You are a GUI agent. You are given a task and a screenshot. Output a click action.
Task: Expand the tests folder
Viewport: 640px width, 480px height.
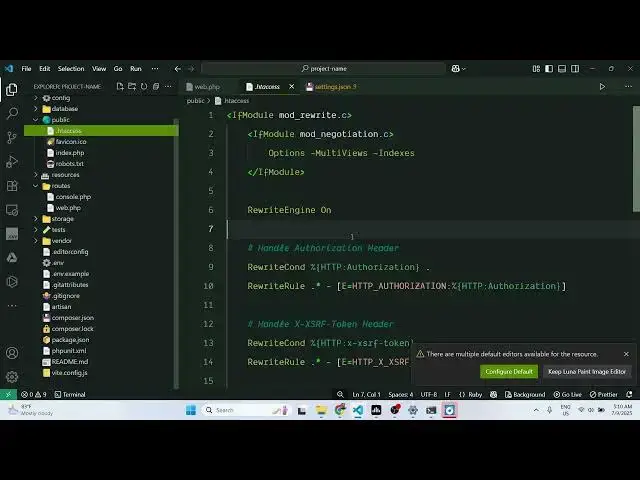(x=36, y=230)
